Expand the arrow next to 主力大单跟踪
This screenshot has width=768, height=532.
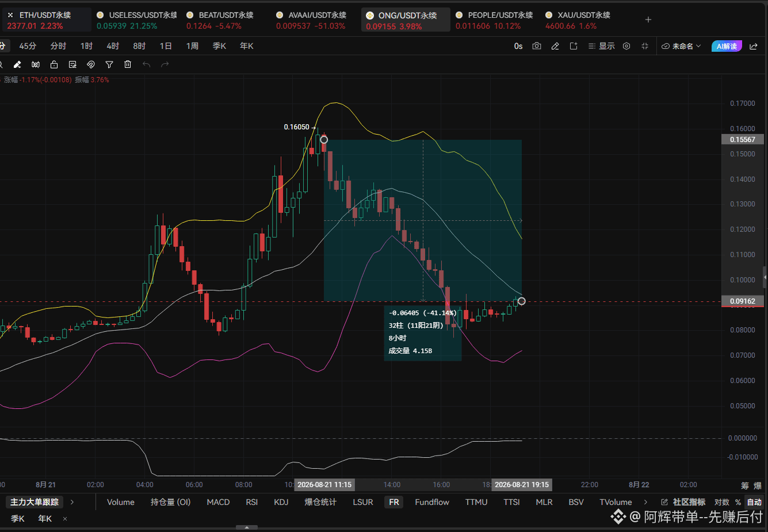72,502
